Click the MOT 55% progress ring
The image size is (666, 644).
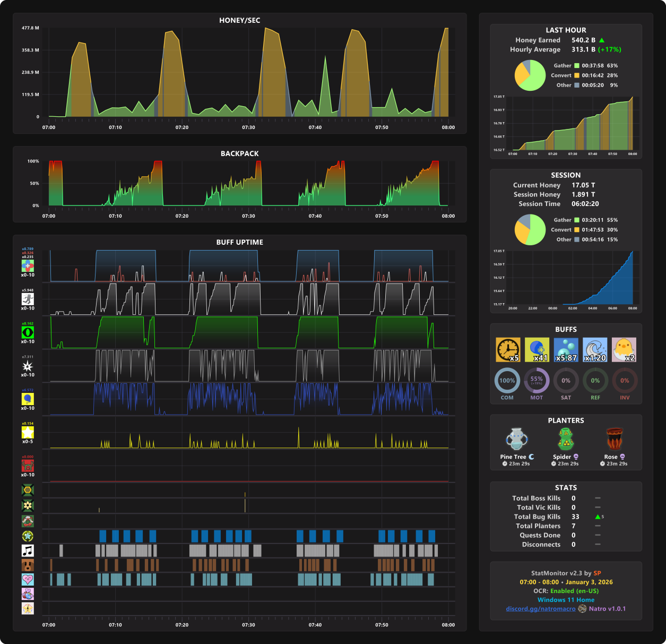click(x=537, y=381)
